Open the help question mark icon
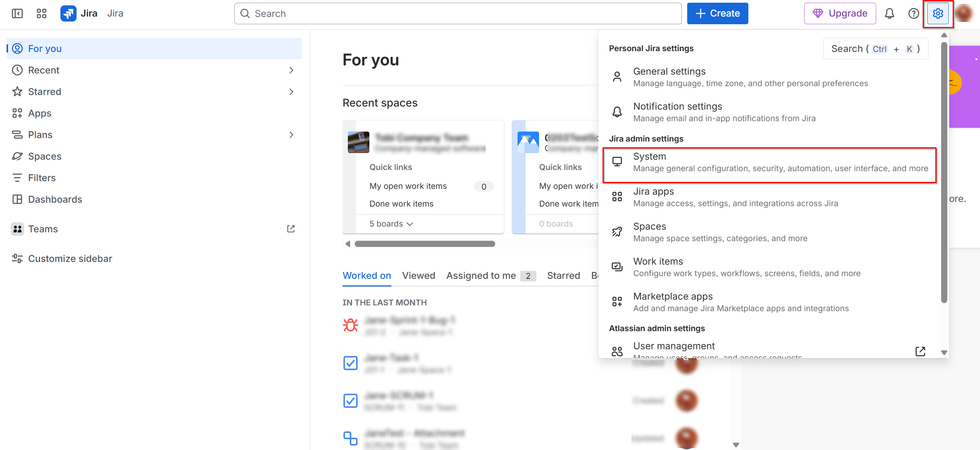Image resolution: width=980 pixels, height=450 pixels. [913, 13]
